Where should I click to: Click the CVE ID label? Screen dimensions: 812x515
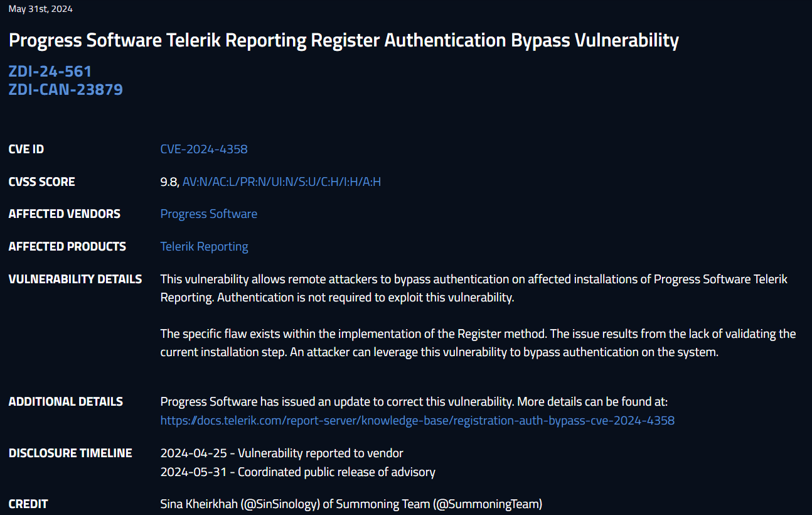click(x=26, y=149)
